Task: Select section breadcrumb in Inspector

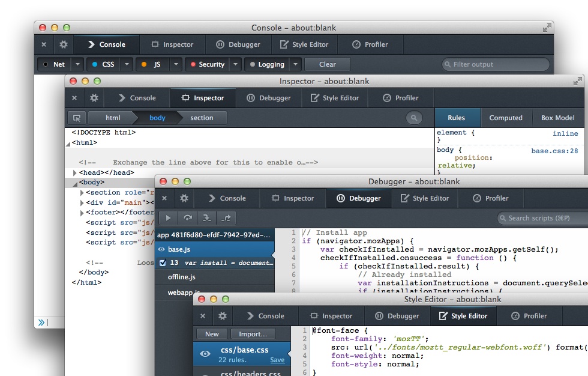Action: (x=202, y=118)
